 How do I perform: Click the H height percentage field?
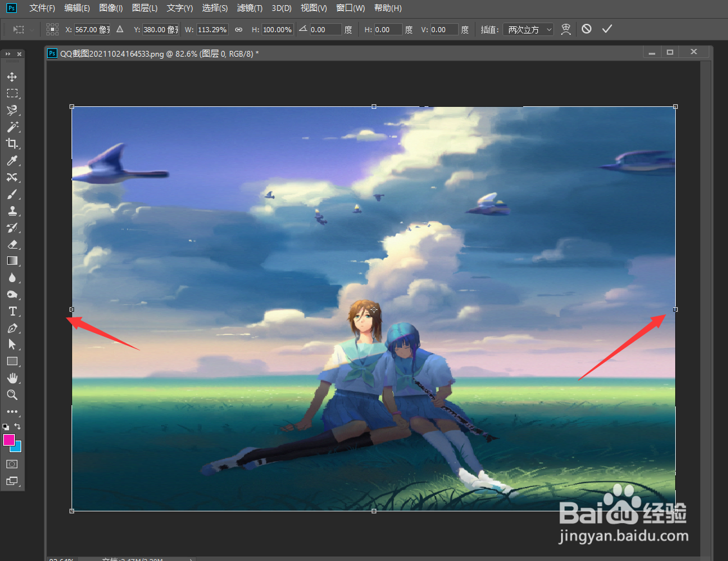[277, 30]
